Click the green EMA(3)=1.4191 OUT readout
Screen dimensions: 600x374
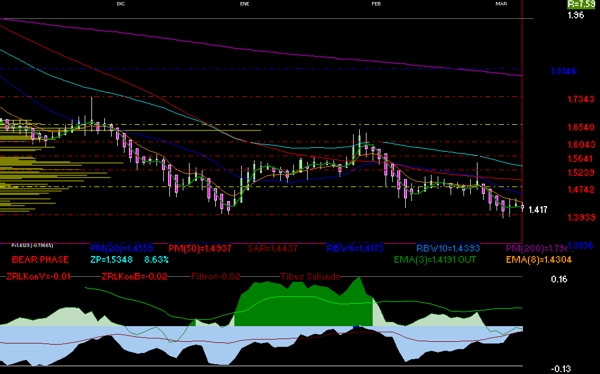[x=435, y=260]
